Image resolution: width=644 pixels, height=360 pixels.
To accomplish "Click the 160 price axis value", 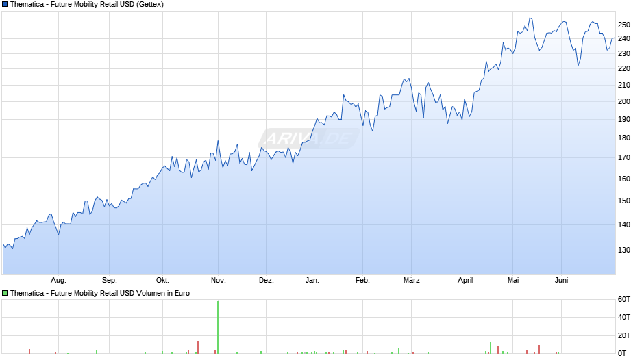I will 624,179.
